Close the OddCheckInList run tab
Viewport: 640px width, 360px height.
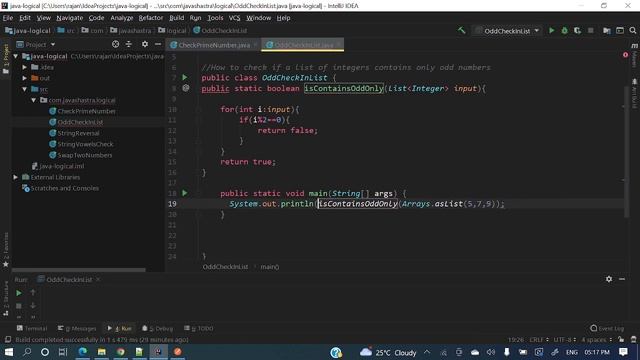tap(98, 280)
